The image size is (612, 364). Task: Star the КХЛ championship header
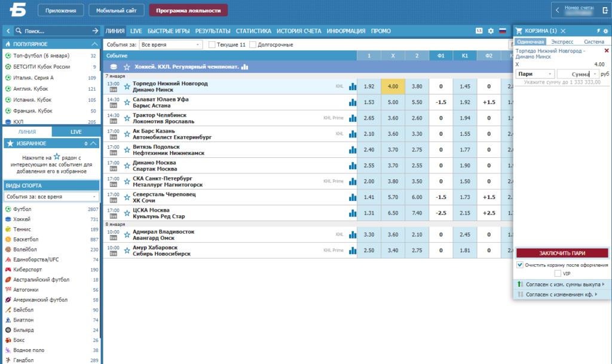pos(127,67)
